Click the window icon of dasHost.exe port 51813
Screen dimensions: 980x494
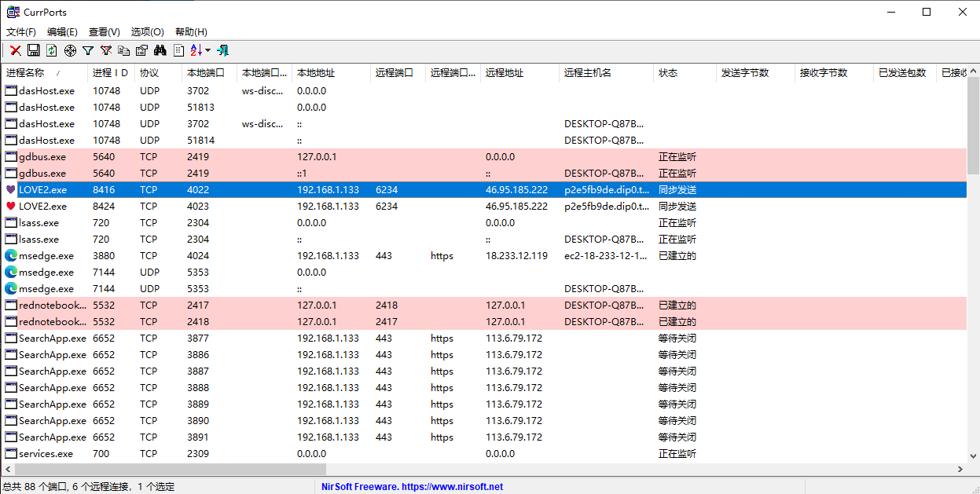(11, 108)
